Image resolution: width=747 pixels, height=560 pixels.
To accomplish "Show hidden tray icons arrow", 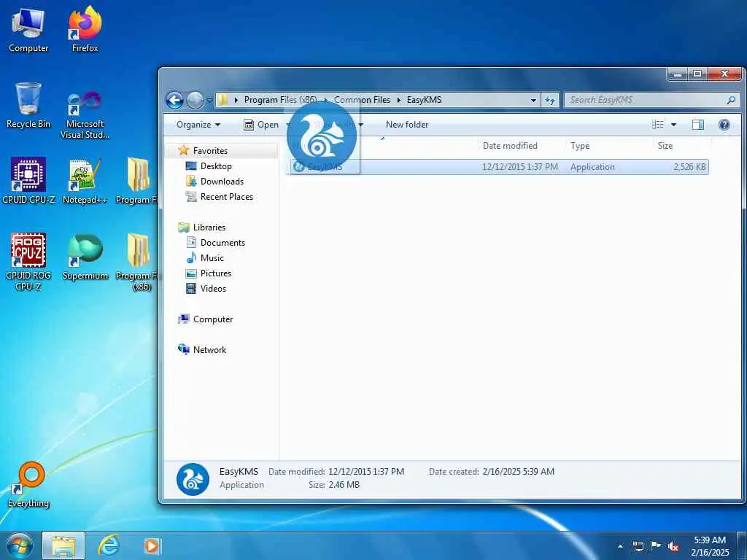I will [620, 546].
